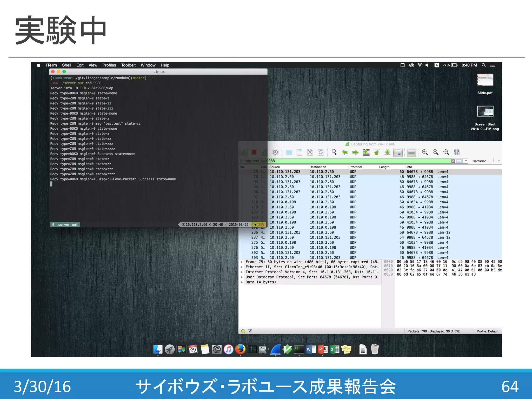This screenshot has width=532, height=399.
Task: Stop the Wireshark capture with red square
Action: pyautogui.click(x=254, y=152)
